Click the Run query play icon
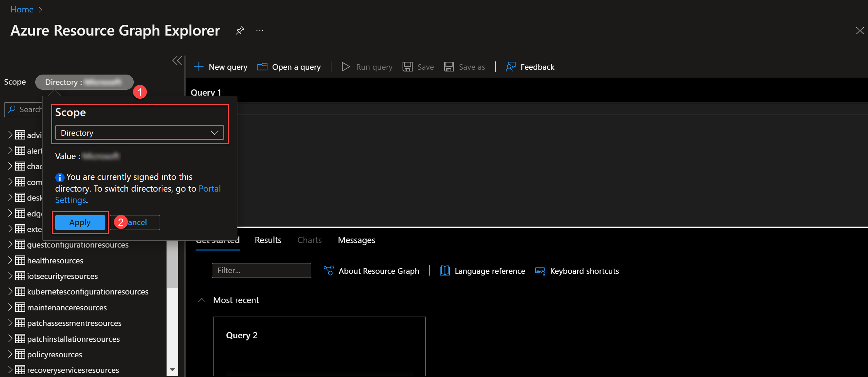This screenshot has height=377, width=868. (x=346, y=67)
